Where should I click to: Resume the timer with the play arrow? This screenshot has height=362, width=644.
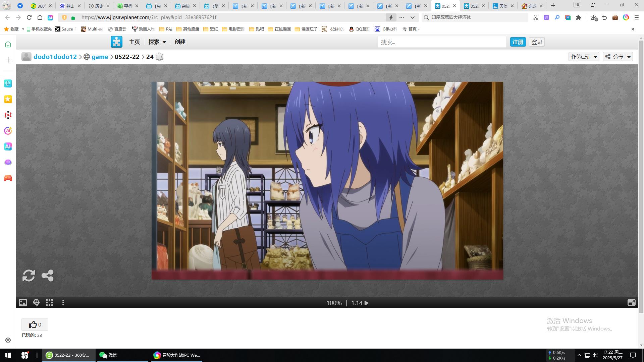pyautogui.click(x=367, y=303)
